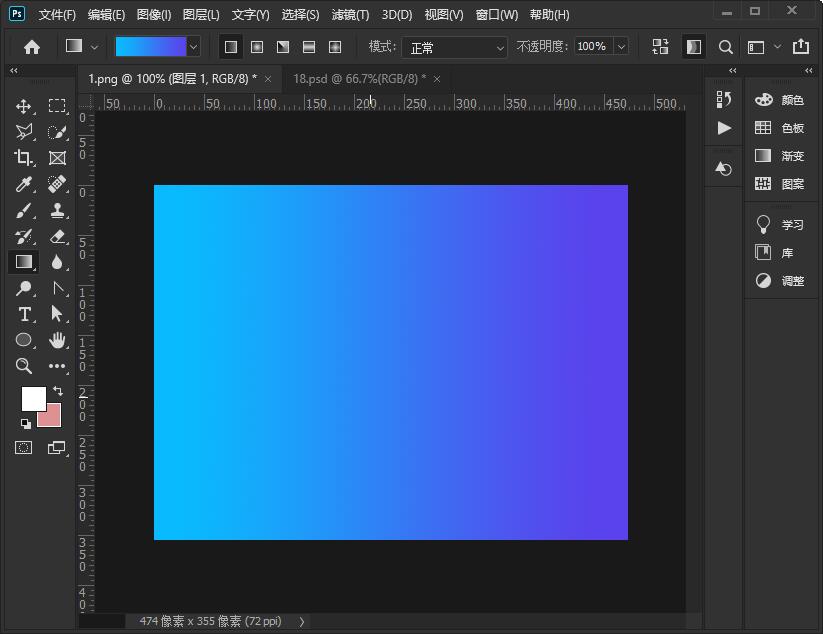
Task: Expand the gradient picker dropdown arrow
Action: pyautogui.click(x=193, y=47)
